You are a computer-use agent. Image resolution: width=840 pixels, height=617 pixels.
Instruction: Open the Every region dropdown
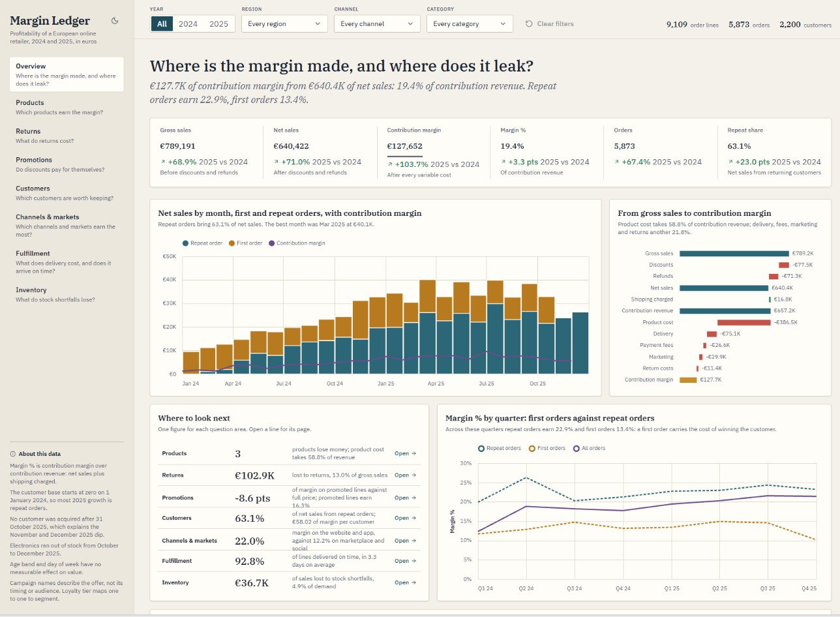click(x=284, y=23)
